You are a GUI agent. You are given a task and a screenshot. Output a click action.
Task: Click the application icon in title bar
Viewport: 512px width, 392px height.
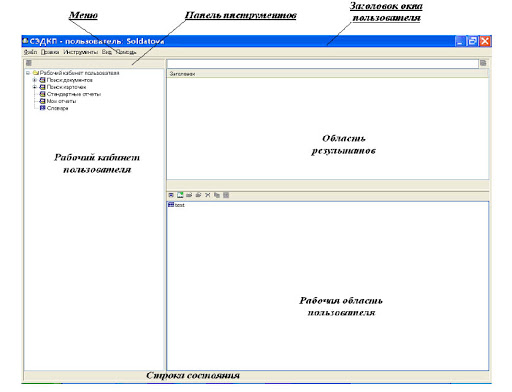(x=25, y=41)
